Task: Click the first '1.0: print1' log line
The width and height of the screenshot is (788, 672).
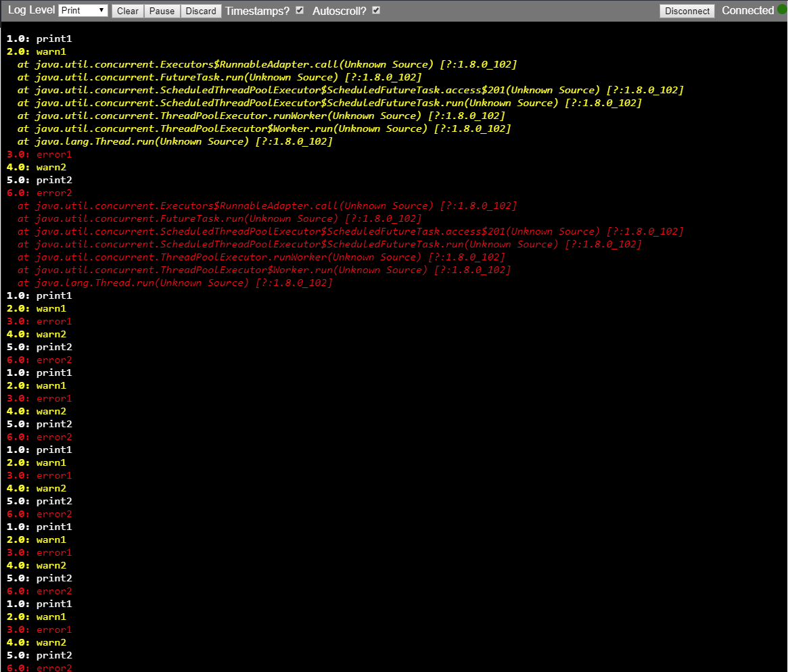Action: pyautogui.click(x=39, y=39)
